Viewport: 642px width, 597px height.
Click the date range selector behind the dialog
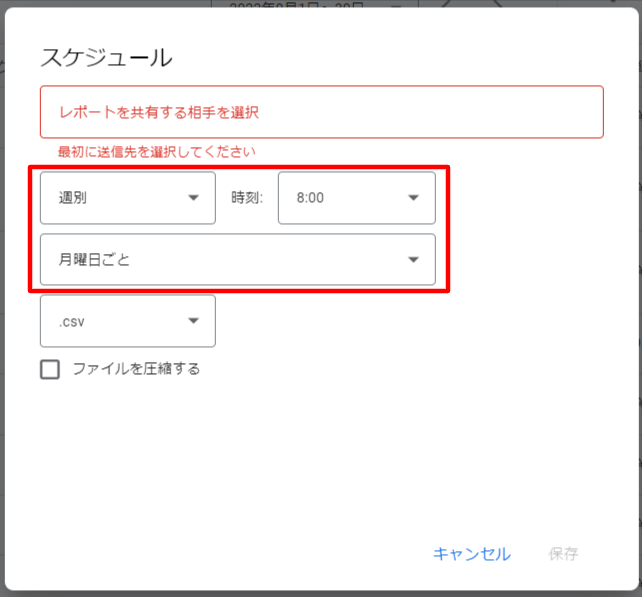[300, 7]
